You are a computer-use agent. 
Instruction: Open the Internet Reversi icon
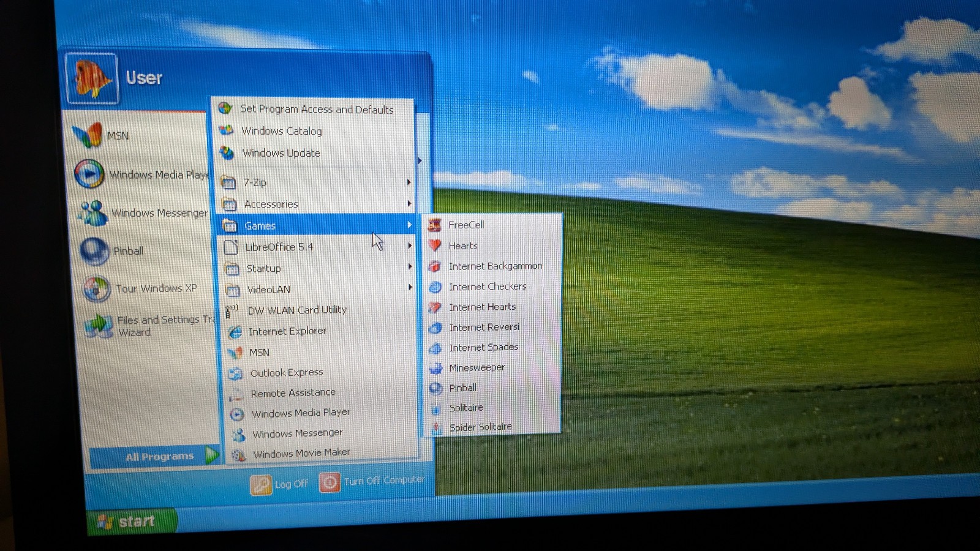(435, 328)
